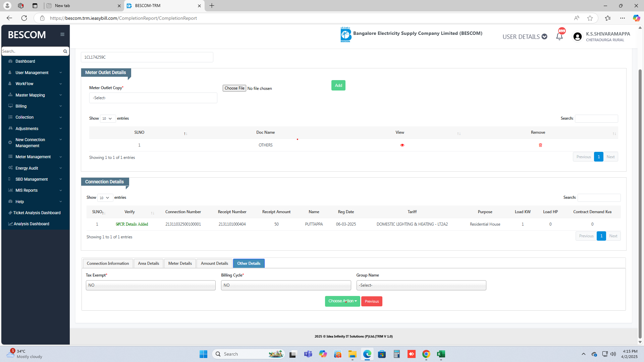Sort table by SLNO column arrows

coord(185,133)
